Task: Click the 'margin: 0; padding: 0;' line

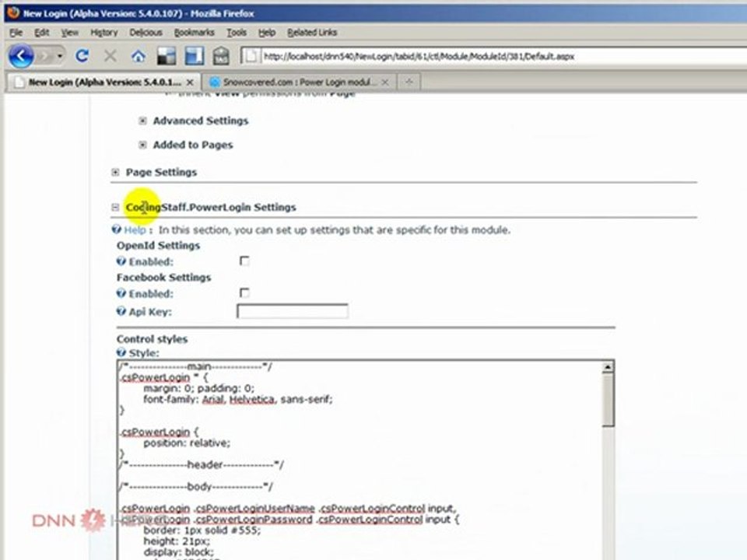Action: [199, 389]
